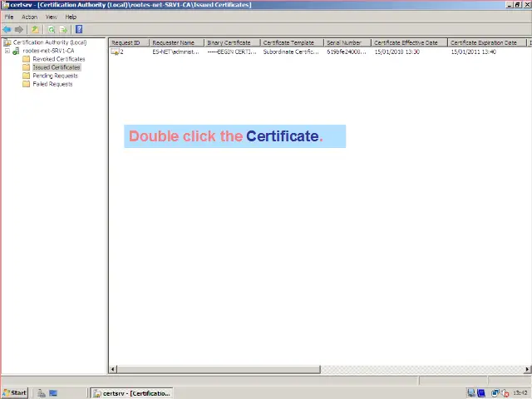Viewport: 532px width, 399px height.
Task: Click the Back arrow toolbar icon
Action: click(x=7, y=29)
